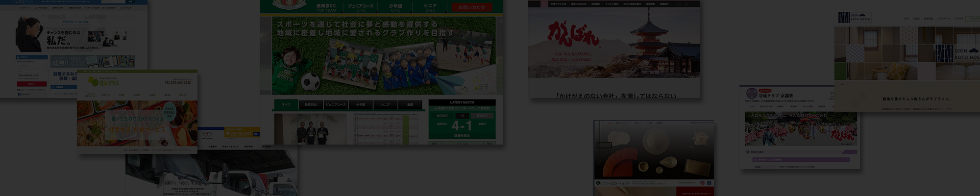Select the すべて news tab
980x196 pixels.
(x=286, y=105)
